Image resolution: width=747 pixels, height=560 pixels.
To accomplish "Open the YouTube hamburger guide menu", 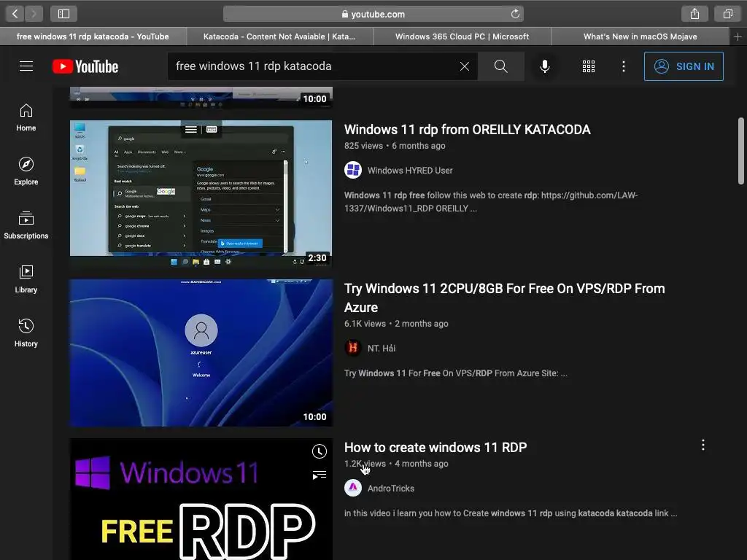I will (x=26, y=66).
